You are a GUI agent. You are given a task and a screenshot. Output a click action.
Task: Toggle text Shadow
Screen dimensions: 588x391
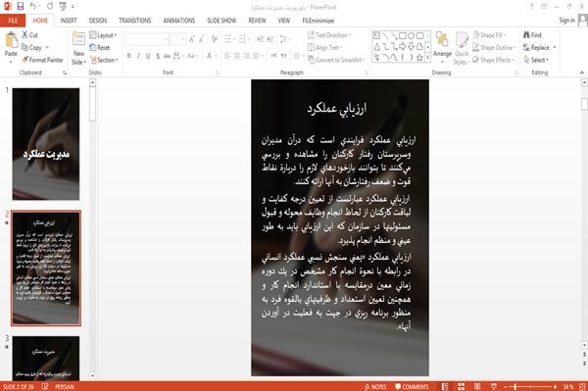pyautogui.click(x=158, y=56)
